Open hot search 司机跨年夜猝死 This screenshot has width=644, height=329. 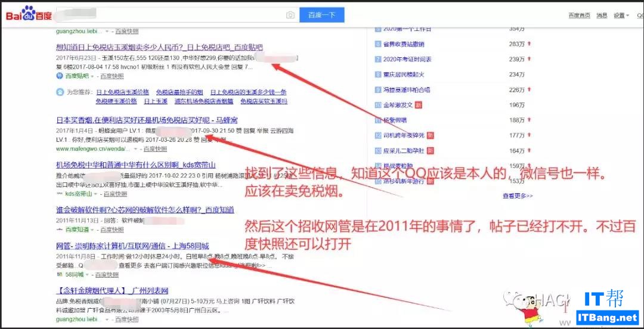click(x=404, y=135)
